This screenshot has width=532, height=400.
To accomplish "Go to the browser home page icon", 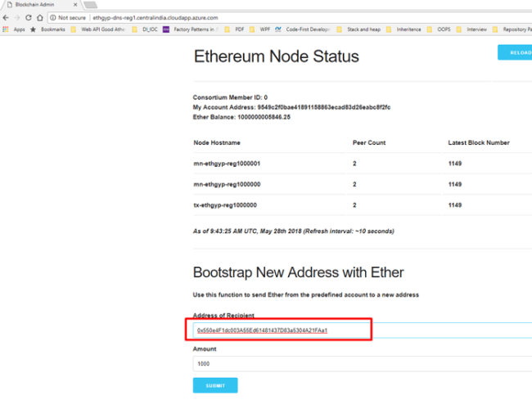I will point(39,16).
